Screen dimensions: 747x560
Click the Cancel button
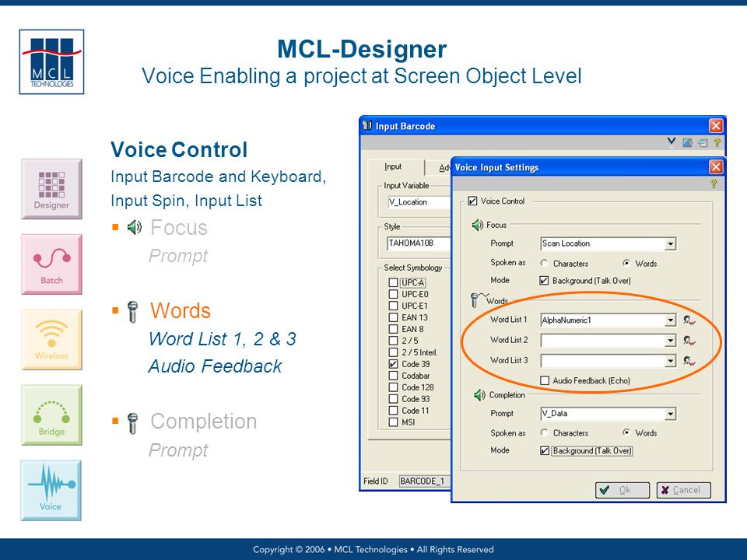click(x=684, y=490)
